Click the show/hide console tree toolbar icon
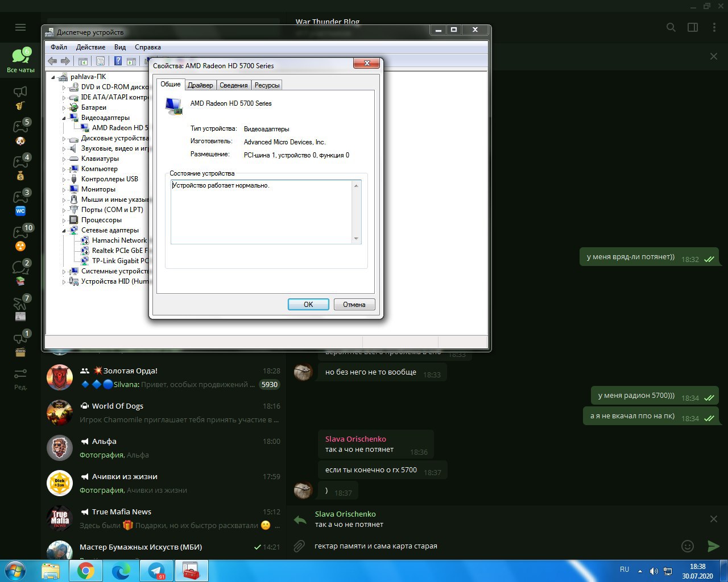 [x=83, y=61]
